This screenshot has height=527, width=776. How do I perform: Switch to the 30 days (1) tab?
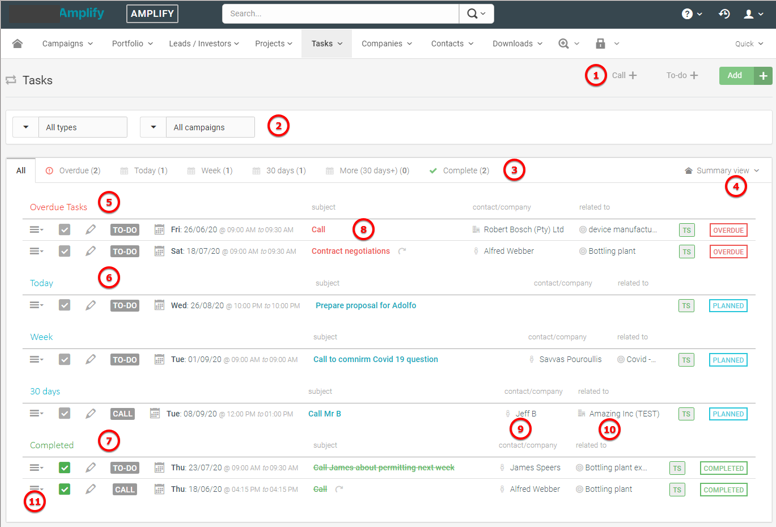click(x=279, y=170)
